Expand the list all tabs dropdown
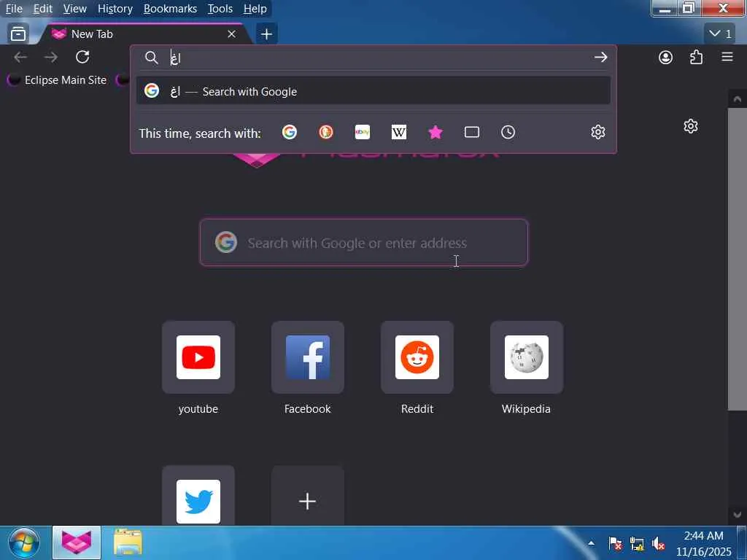 coord(720,34)
